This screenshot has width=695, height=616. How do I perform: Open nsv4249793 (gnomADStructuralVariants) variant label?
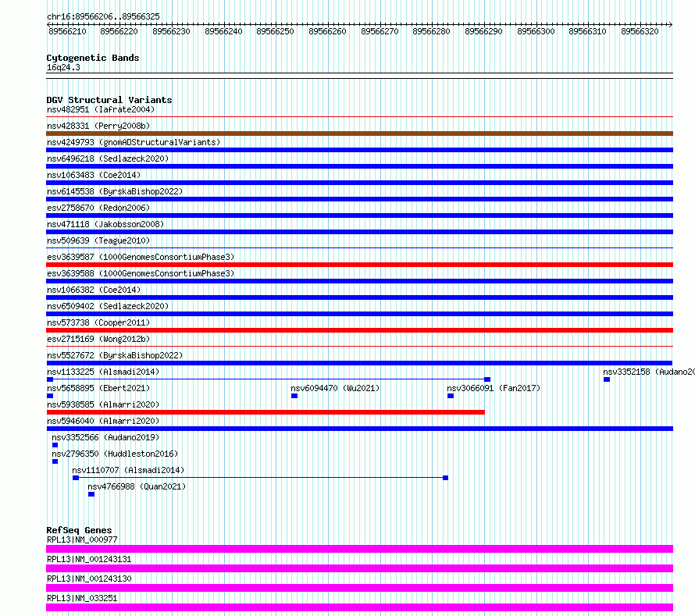134,142
